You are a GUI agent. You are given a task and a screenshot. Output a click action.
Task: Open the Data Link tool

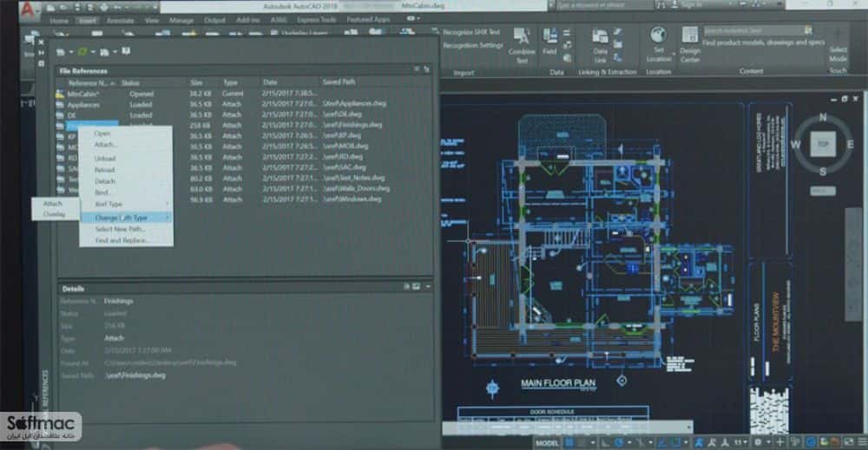click(600, 46)
